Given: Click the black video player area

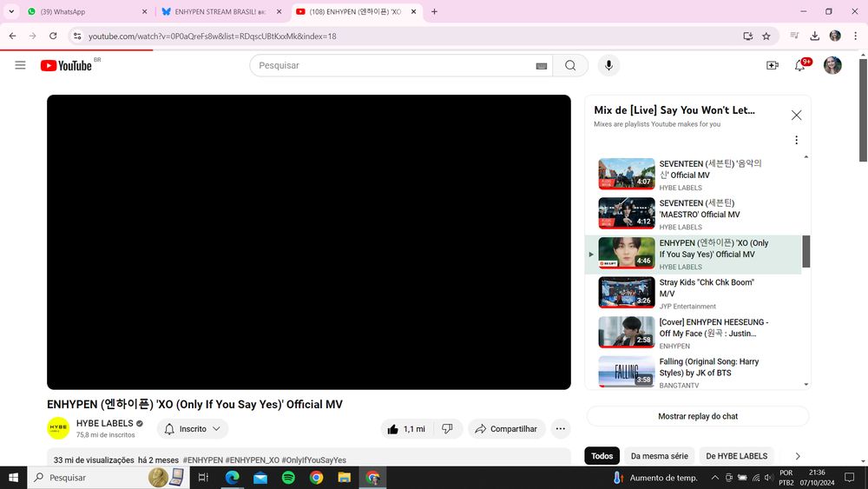Looking at the screenshot, I should tap(309, 242).
